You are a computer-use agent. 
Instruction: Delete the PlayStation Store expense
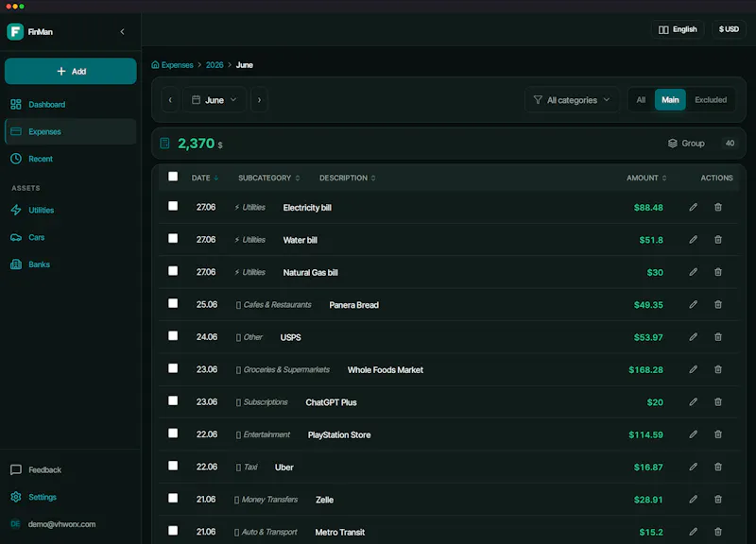[x=718, y=434]
